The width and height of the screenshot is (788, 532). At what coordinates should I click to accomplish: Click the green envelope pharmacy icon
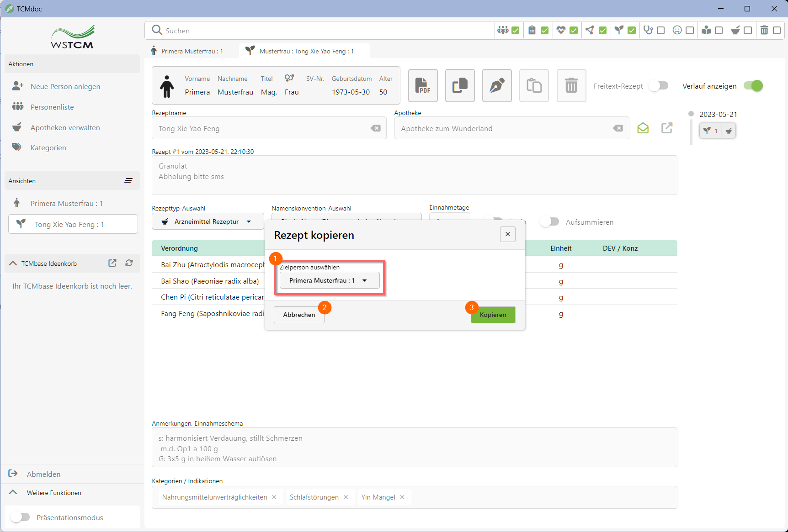[643, 128]
